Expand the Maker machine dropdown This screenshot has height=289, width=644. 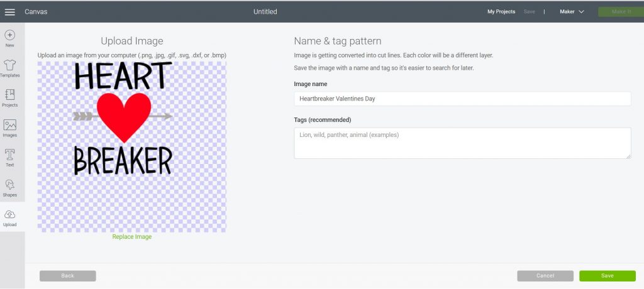click(x=572, y=12)
